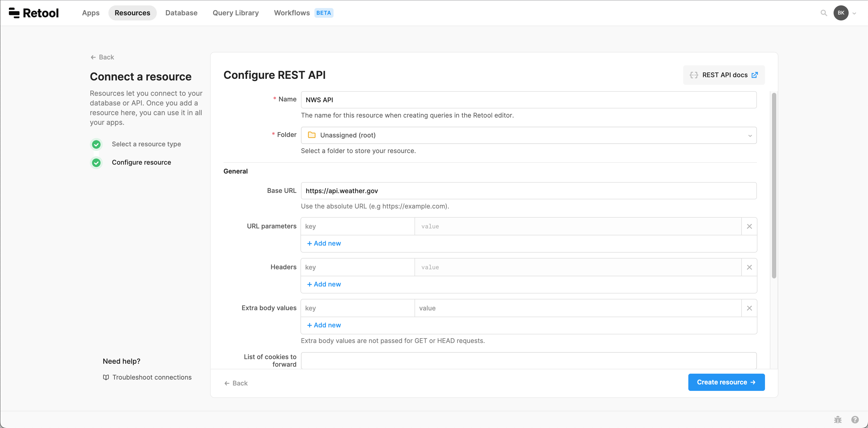
Task: Click the Retool logo icon
Action: pos(14,13)
